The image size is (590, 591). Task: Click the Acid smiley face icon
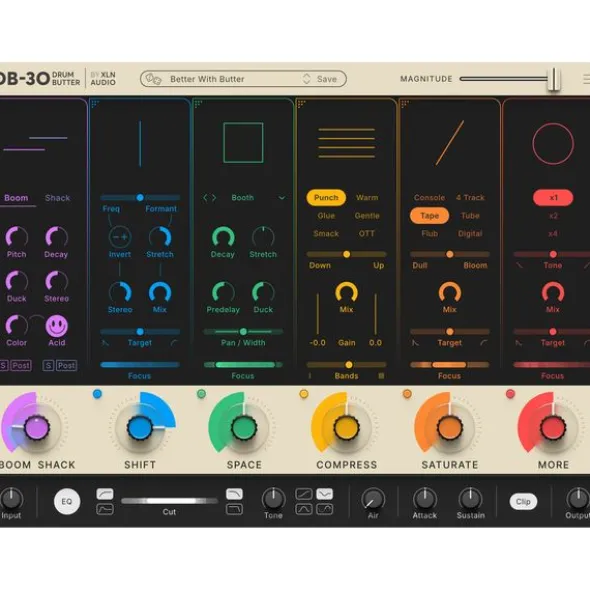coord(57,326)
